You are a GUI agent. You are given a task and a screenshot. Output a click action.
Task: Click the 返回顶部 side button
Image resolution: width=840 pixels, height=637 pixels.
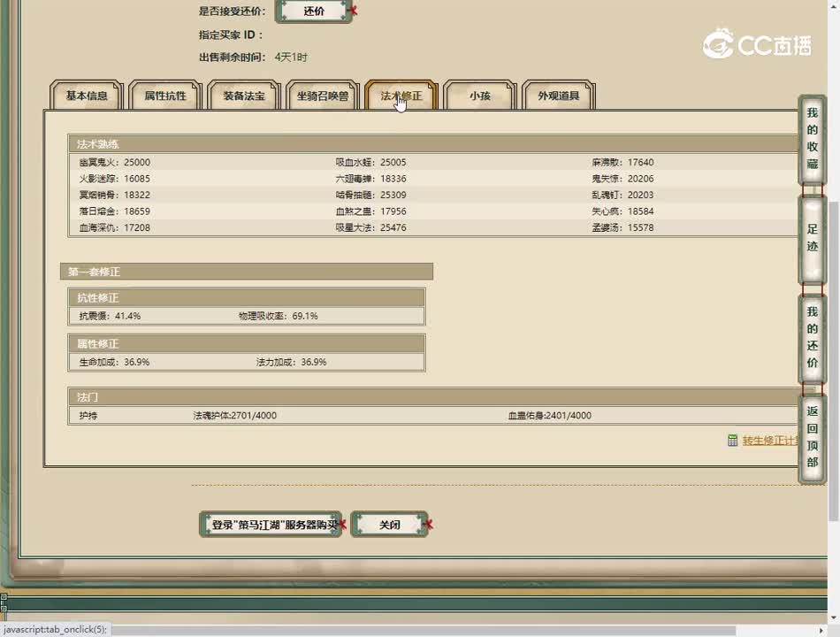812,437
